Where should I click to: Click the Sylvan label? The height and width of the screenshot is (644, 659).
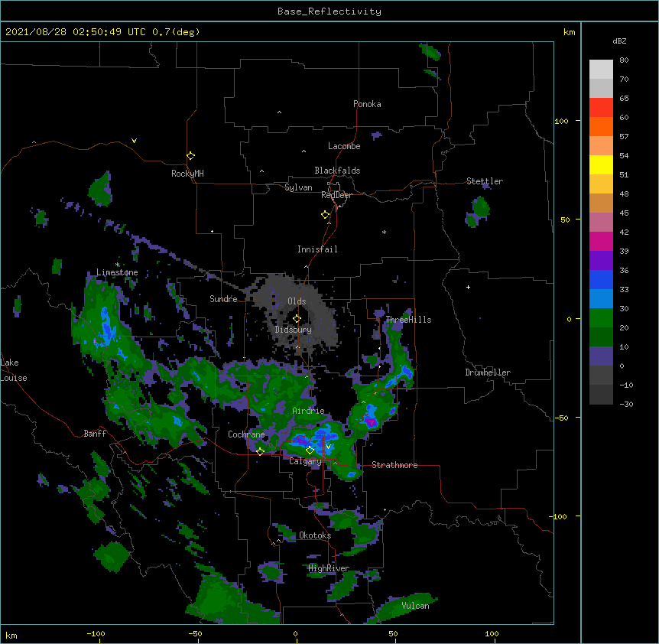coord(298,187)
